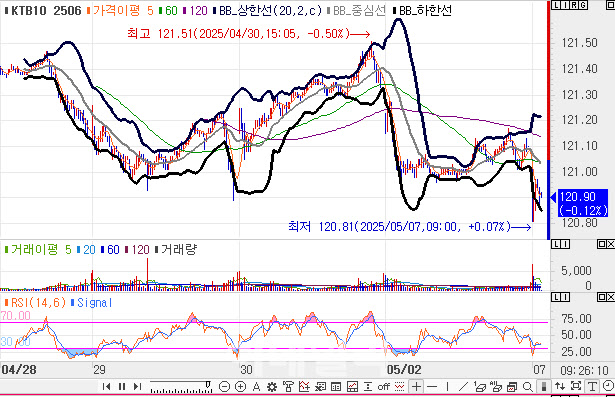The image size is (615, 397).
Task: Open the stacked chart windows icon
Action: [x=512, y=387]
